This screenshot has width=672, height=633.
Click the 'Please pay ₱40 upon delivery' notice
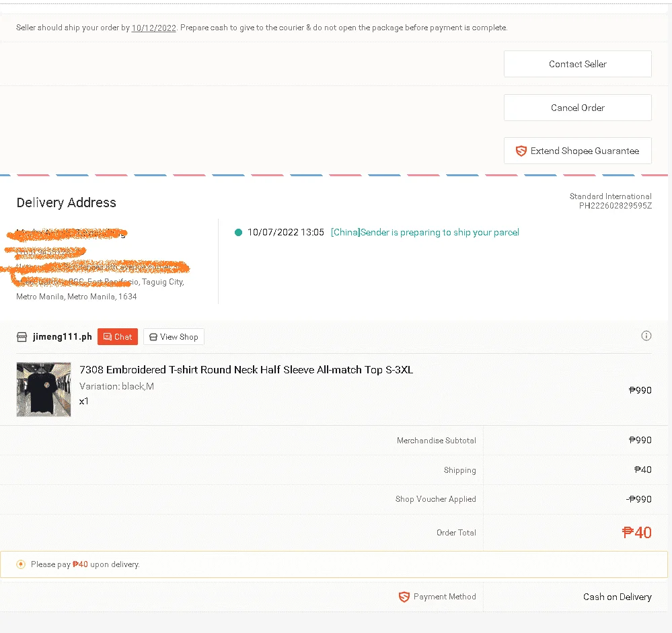(x=334, y=564)
